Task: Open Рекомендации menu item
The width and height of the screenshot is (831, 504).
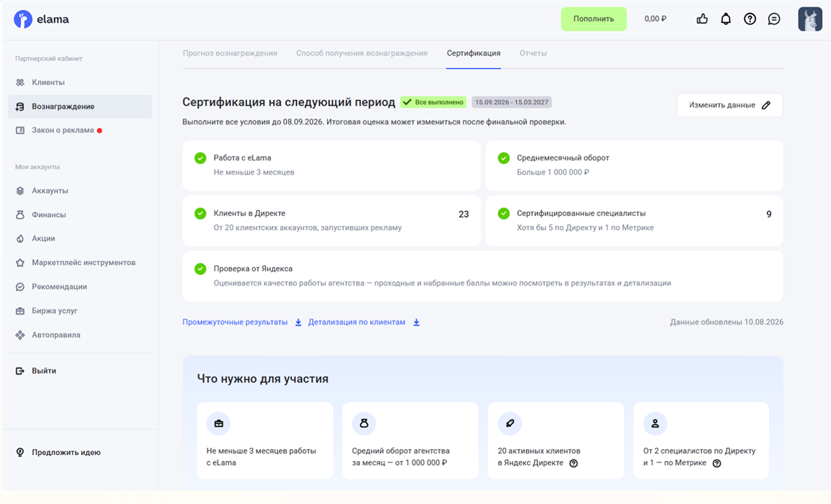Action: click(x=80, y=287)
